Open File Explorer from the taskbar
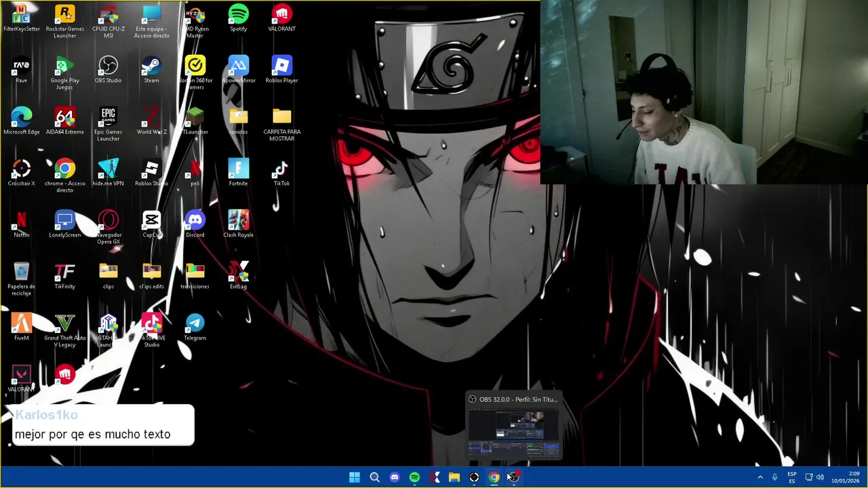 coord(454,477)
